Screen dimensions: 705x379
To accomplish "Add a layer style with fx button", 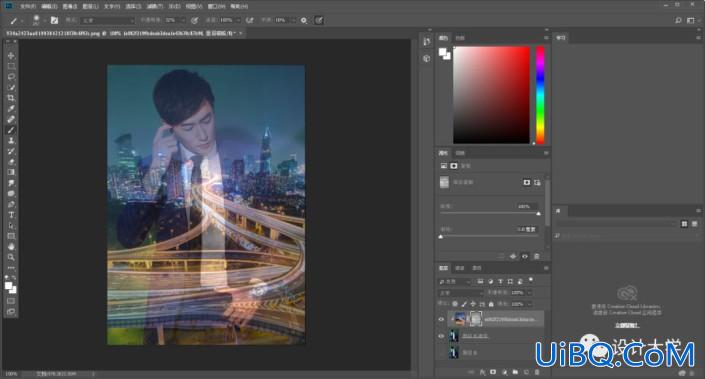I will pyautogui.click(x=482, y=372).
